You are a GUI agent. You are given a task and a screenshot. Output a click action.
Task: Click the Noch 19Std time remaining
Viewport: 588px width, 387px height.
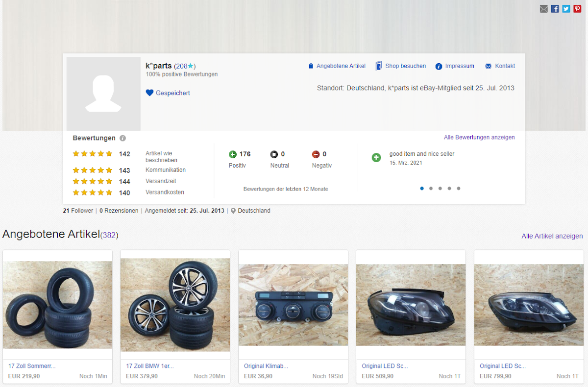coord(328,376)
